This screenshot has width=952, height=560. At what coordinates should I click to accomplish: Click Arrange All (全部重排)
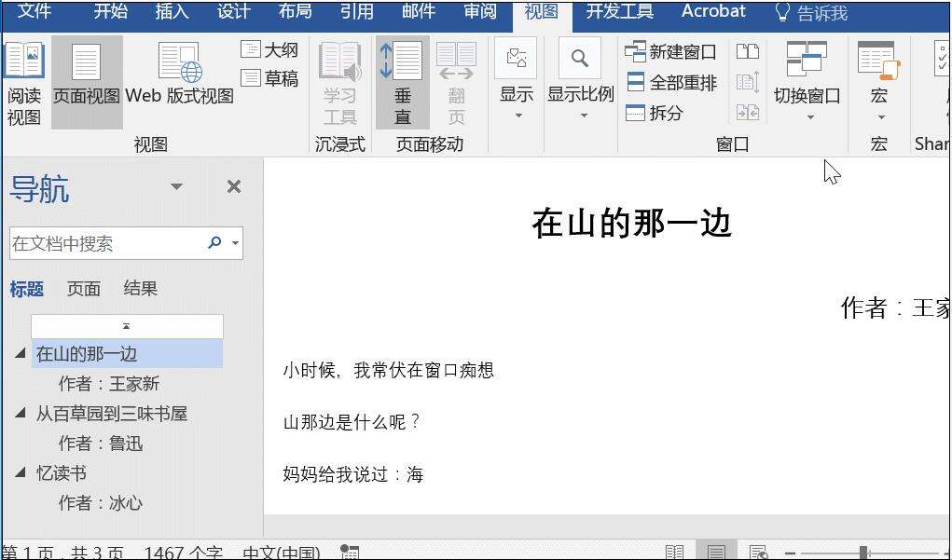tap(671, 82)
